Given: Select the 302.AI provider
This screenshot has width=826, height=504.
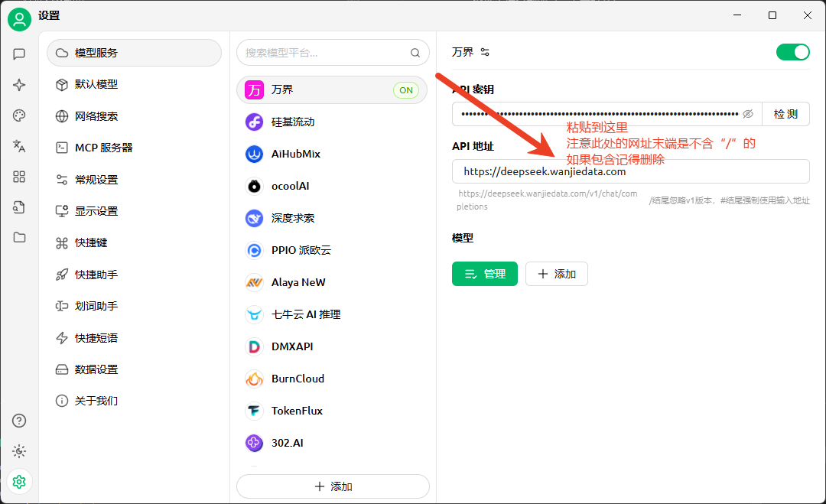Looking at the screenshot, I should (332, 444).
